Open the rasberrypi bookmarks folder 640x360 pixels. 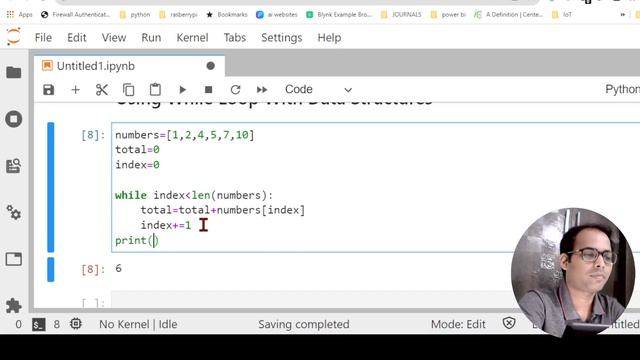point(178,14)
